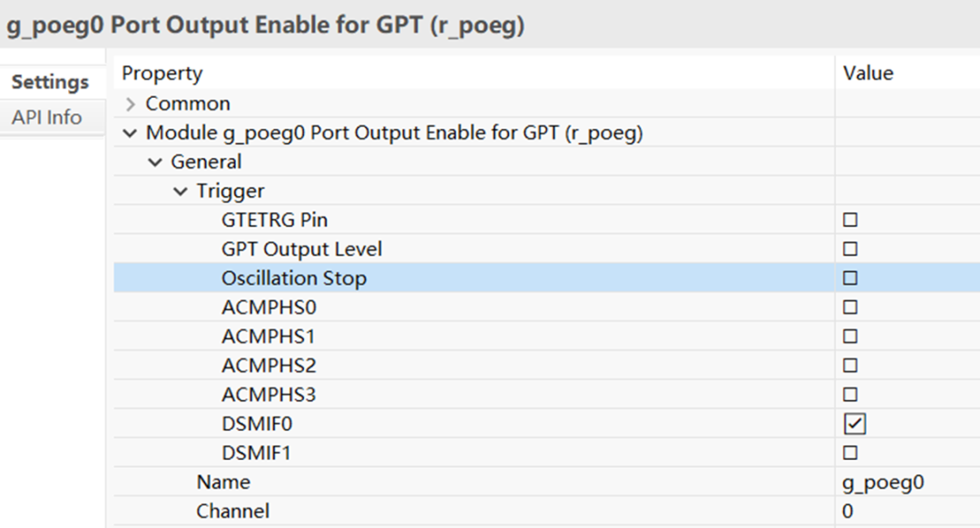Screen dimensions: 980x528
Task: Collapse the Trigger group
Action: pos(180,191)
